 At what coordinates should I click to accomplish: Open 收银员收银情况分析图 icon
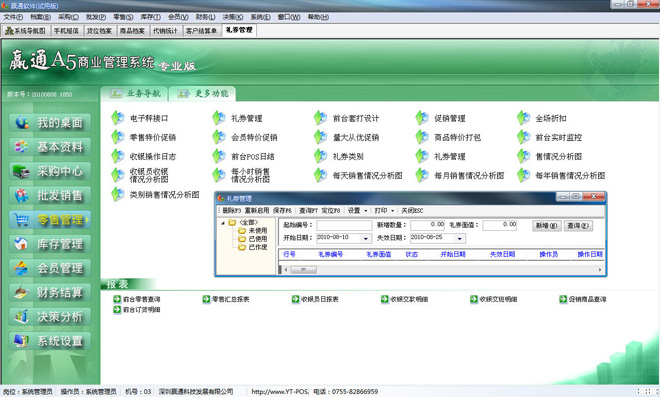(x=118, y=175)
